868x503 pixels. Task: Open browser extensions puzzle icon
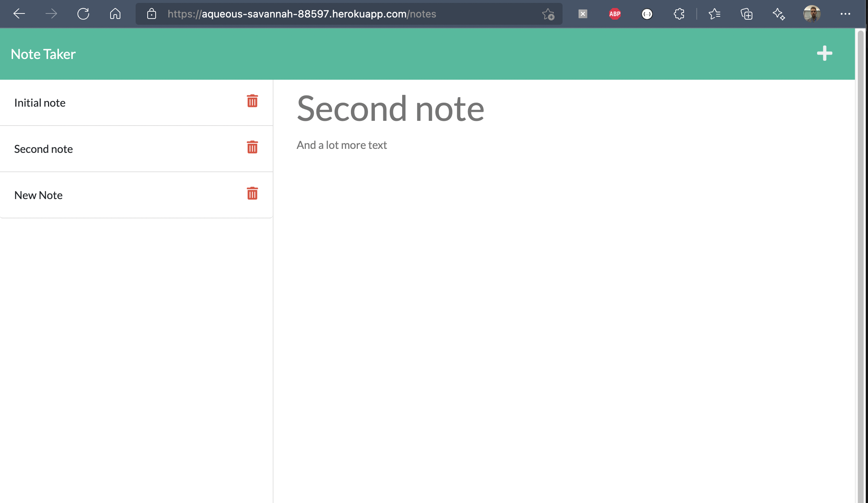coord(679,14)
